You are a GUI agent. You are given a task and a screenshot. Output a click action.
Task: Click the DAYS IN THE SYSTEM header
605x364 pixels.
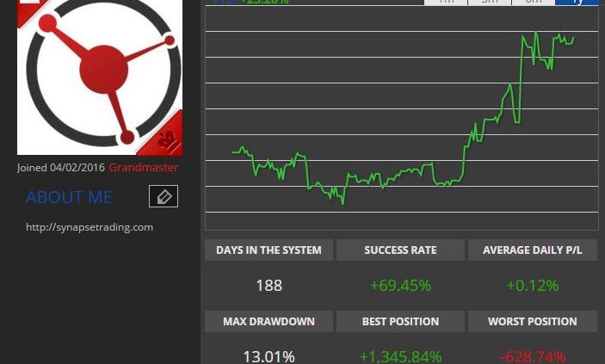pos(269,250)
